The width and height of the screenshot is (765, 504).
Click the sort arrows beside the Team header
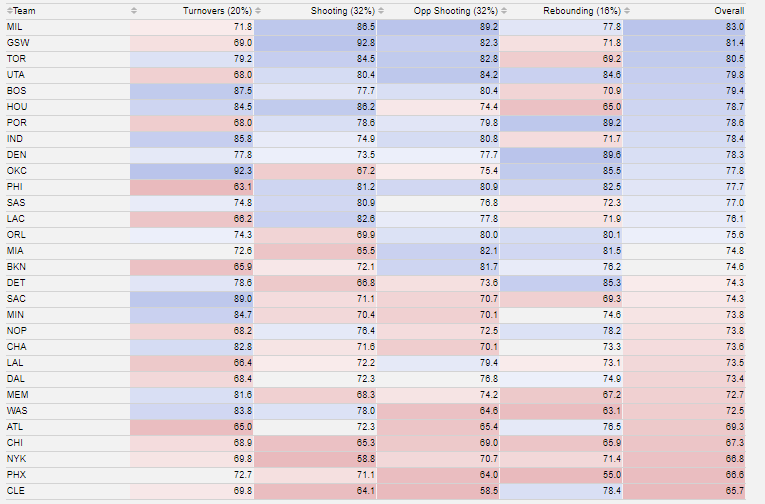coord(7,10)
